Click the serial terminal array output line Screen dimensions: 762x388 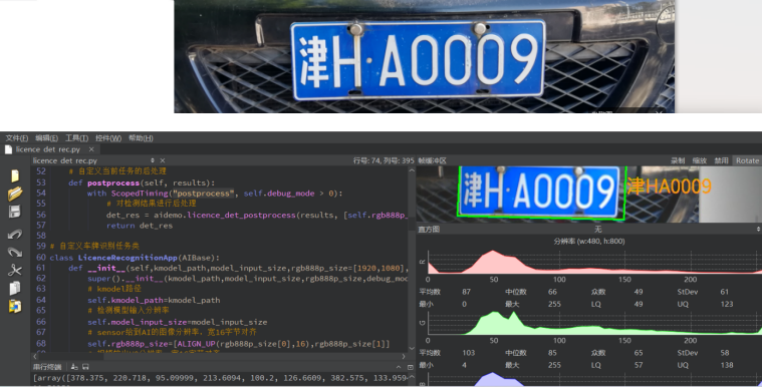tap(220, 378)
